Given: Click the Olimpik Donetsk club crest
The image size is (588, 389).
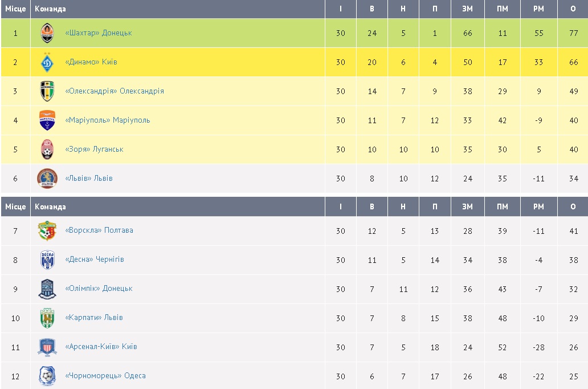Looking at the screenshot, I should point(47,289).
